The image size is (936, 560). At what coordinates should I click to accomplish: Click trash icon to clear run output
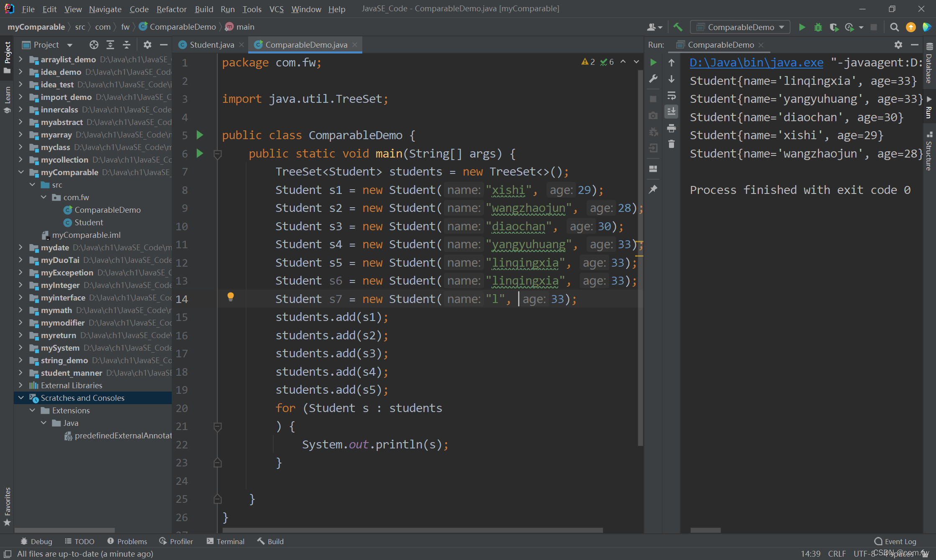coord(671,144)
